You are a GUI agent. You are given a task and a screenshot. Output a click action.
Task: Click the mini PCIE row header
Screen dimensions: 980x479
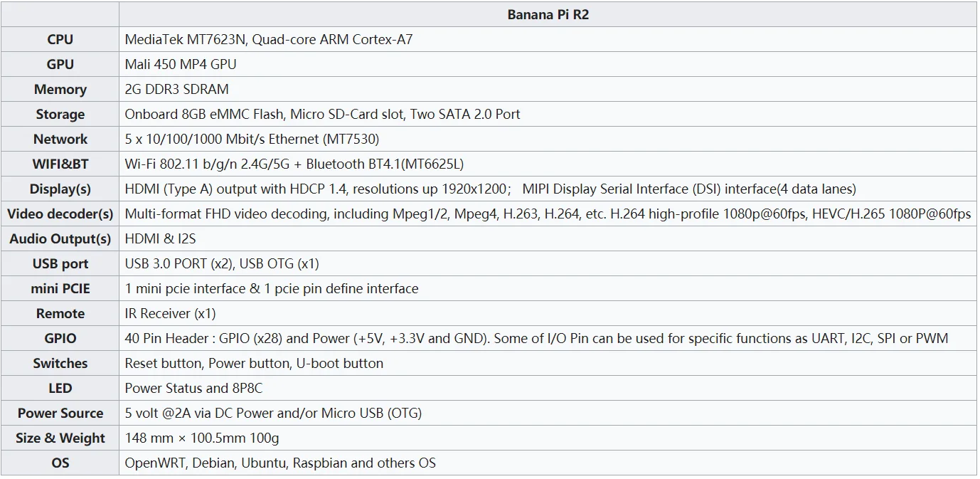click(60, 289)
